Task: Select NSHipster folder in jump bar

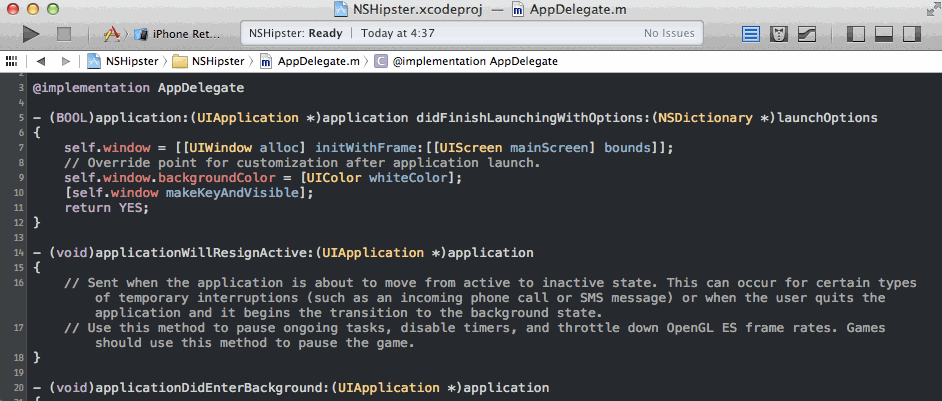Action: (x=208, y=61)
